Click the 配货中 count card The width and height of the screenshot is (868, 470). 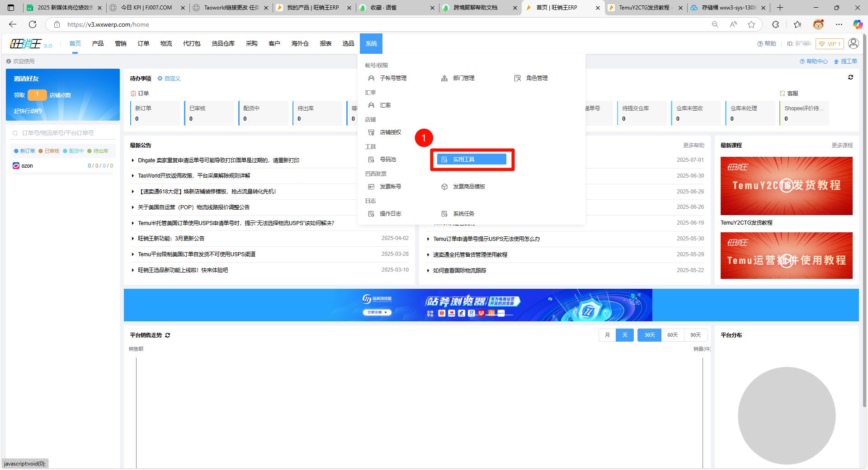(x=263, y=113)
